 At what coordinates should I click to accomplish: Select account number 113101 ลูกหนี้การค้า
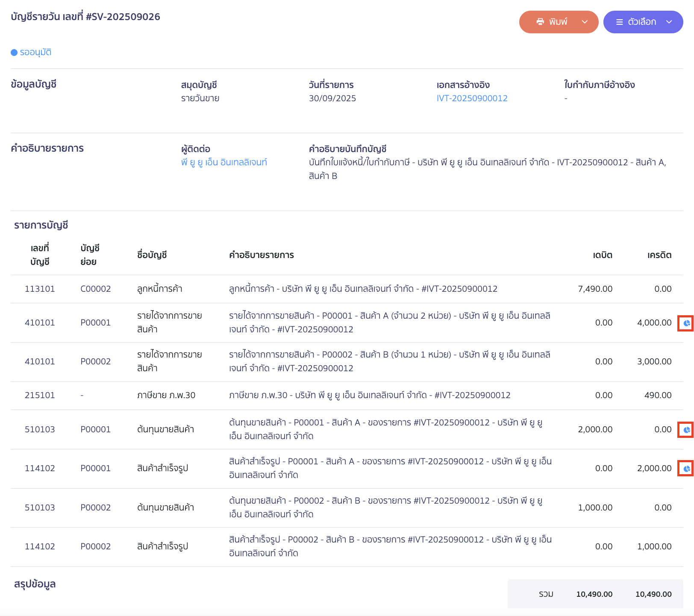(40, 288)
